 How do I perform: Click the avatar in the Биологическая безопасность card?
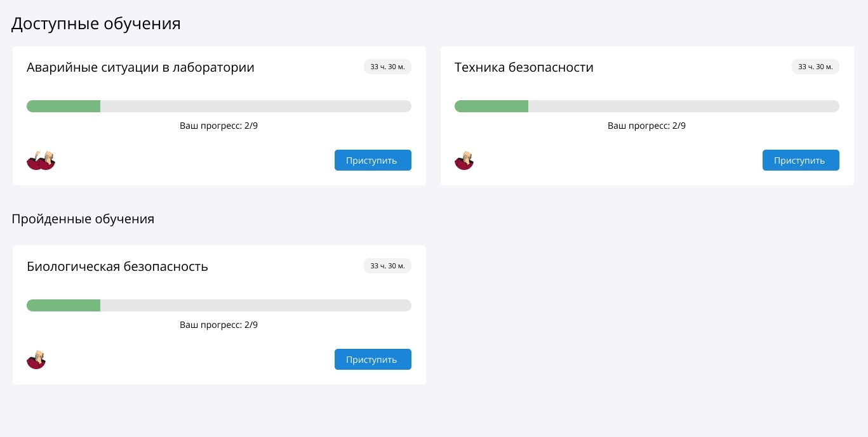coord(36,360)
